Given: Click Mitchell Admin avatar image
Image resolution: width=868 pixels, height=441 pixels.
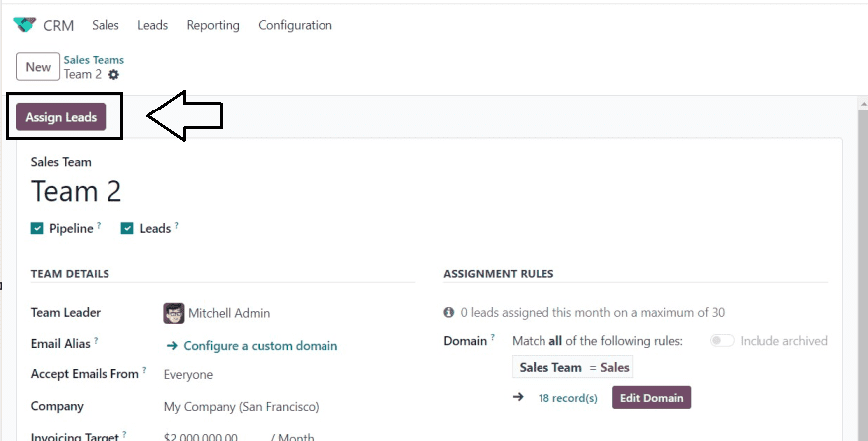Looking at the screenshot, I should 174,313.
